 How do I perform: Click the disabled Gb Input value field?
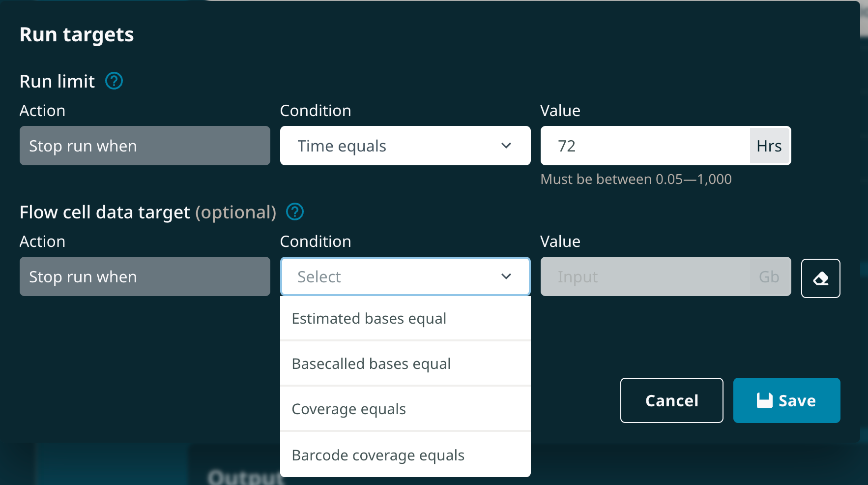644,276
